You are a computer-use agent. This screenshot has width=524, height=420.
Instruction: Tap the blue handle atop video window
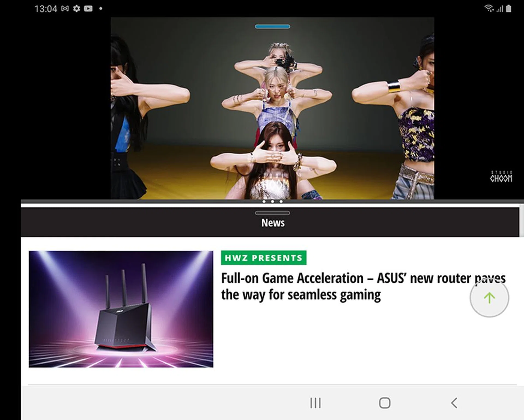click(x=272, y=26)
